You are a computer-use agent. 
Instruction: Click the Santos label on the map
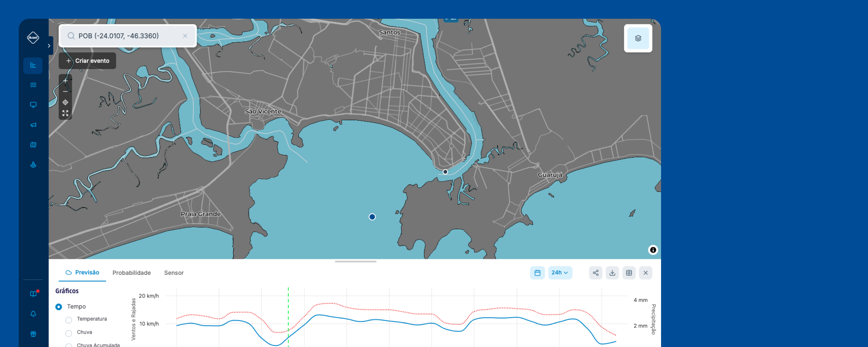[390, 32]
